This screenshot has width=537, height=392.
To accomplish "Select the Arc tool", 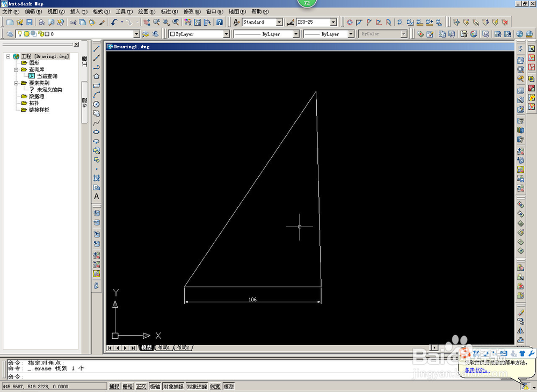I will 97,95.
